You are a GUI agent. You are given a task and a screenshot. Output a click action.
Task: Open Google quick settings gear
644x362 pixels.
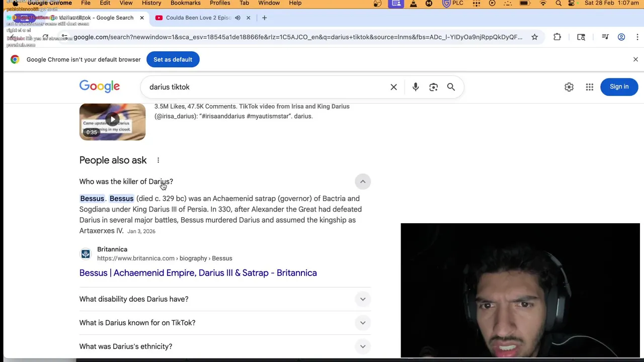(569, 87)
